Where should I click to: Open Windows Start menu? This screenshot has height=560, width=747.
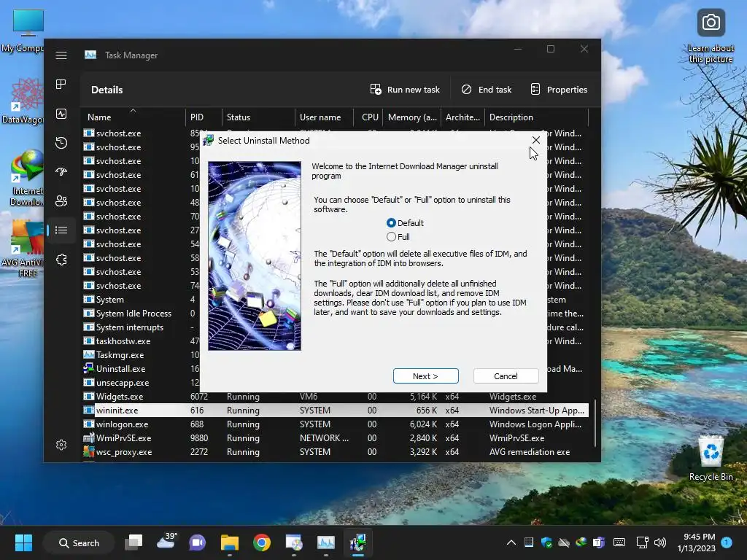coord(23,542)
